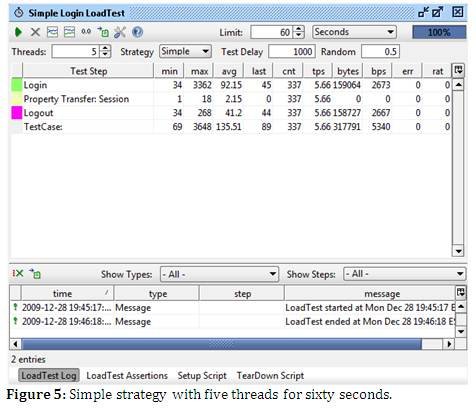Image resolution: width=476 pixels, height=408 pixels.
Task: Clear the LoadTest log with red X icon
Action: pyautogui.click(x=18, y=274)
